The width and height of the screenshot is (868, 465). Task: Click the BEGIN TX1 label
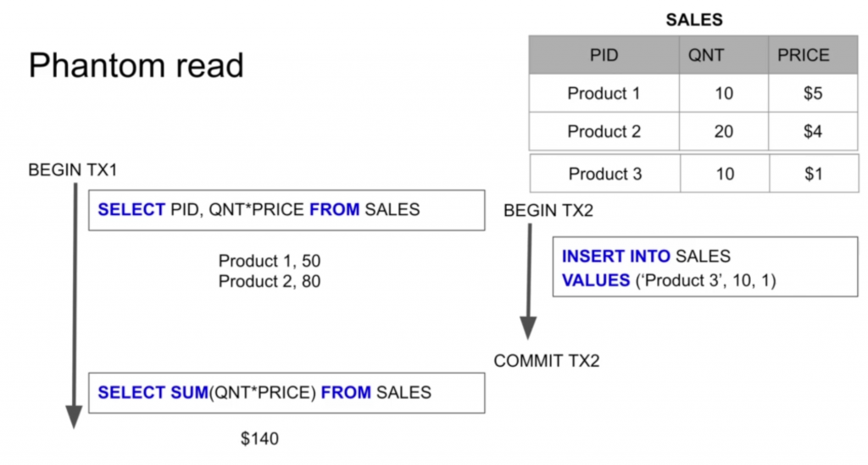click(73, 169)
